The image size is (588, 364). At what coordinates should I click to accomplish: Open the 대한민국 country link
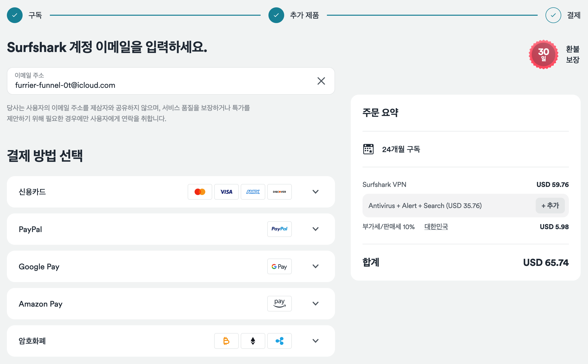click(436, 227)
